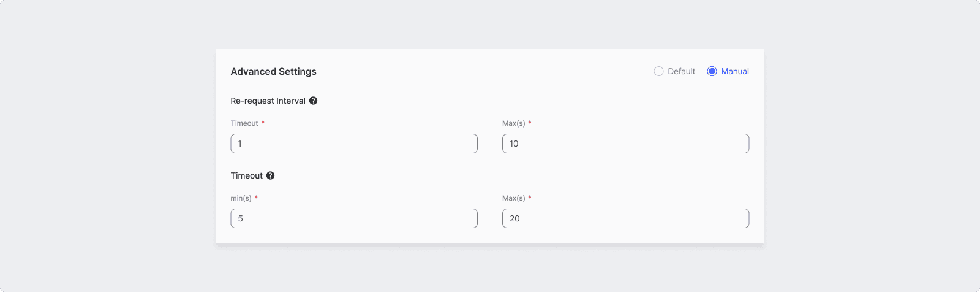The width and height of the screenshot is (980, 292).
Task: Click the red asterisk after Max(s) above 10
Action: coord(530,123)
